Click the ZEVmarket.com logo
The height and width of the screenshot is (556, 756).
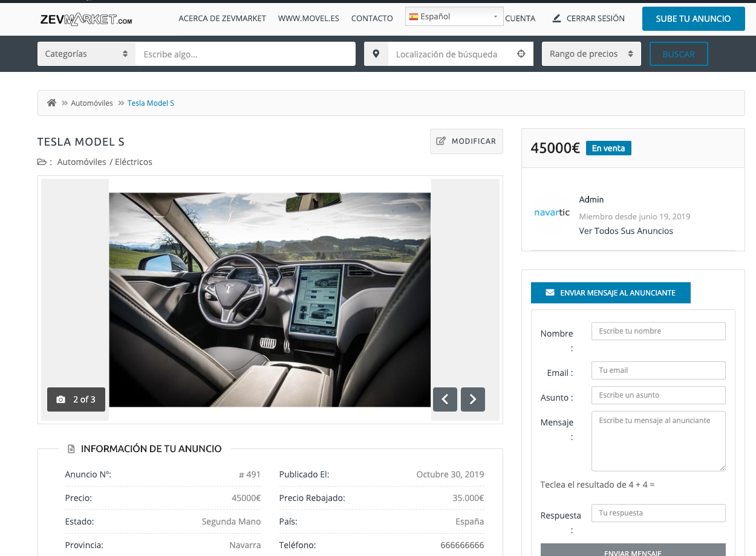tap(86, 19)
